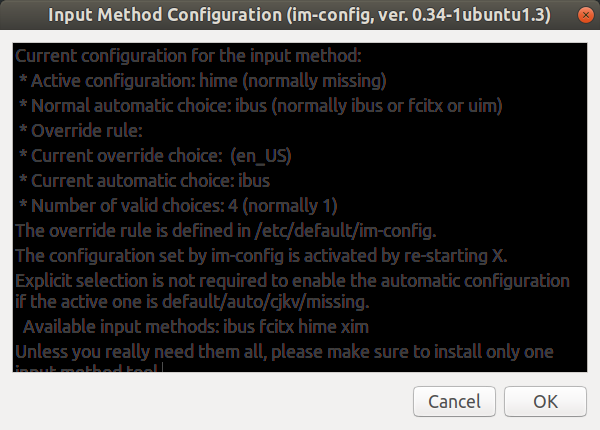Click the 'Current configuration for the input method' line
Image resolution: width=600 pixels, height=430 pixels.
click(x=188, y=56)
